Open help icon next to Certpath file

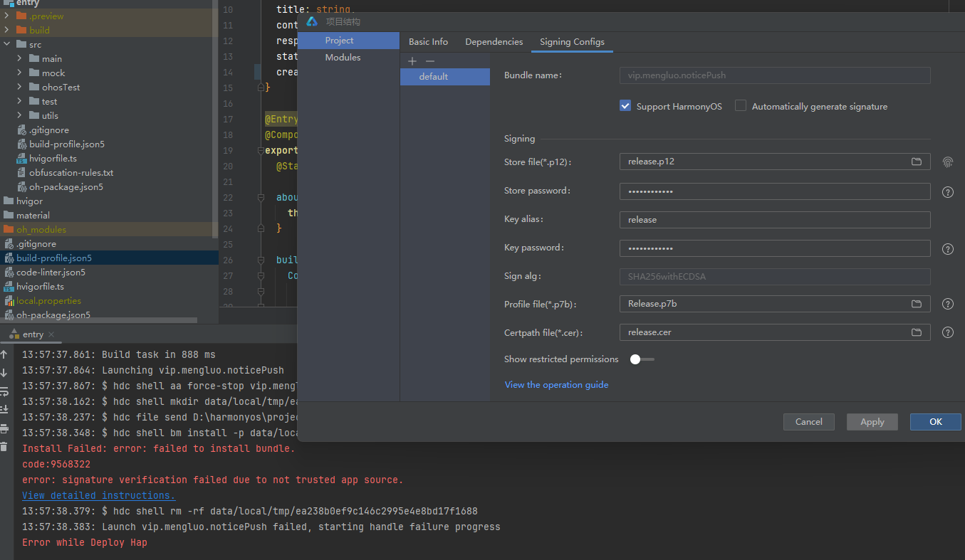(948, 332)
